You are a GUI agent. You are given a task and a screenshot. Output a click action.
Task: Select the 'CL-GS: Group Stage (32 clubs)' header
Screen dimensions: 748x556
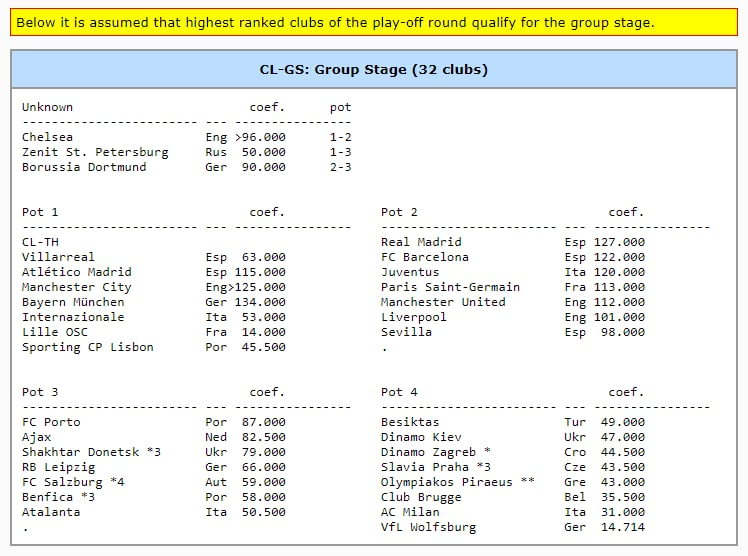point(374,70)
